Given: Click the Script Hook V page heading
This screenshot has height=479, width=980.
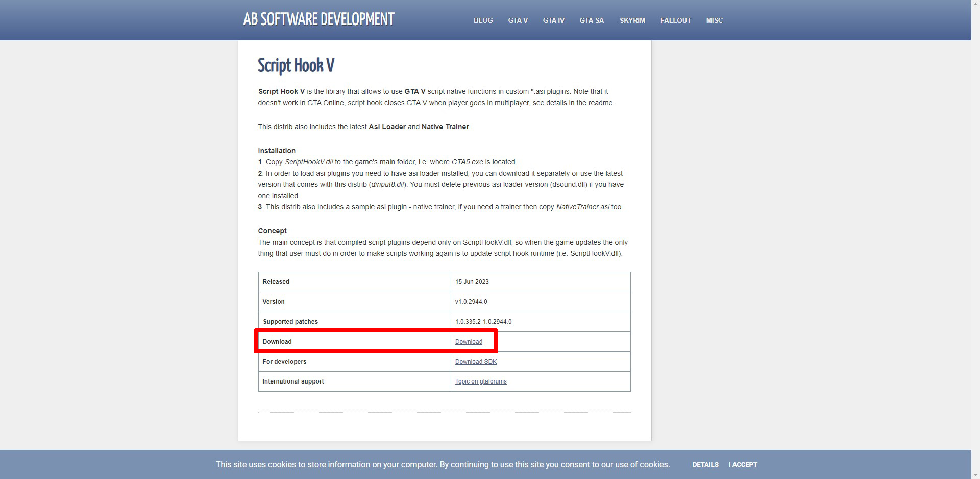Looking at the screenshot, I should tap(296, 66).
